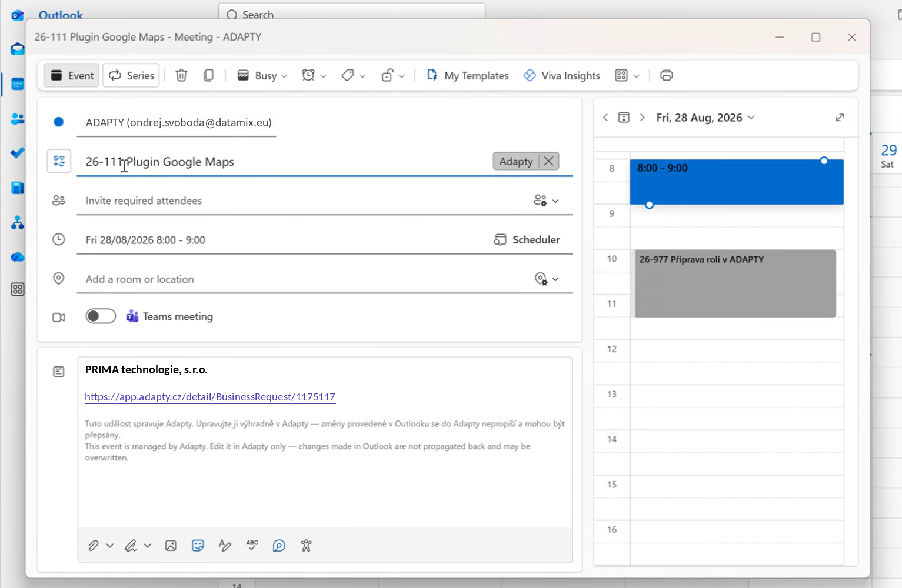Go to the previous day in side calendar
902x588 pixels.
point(605,118)
